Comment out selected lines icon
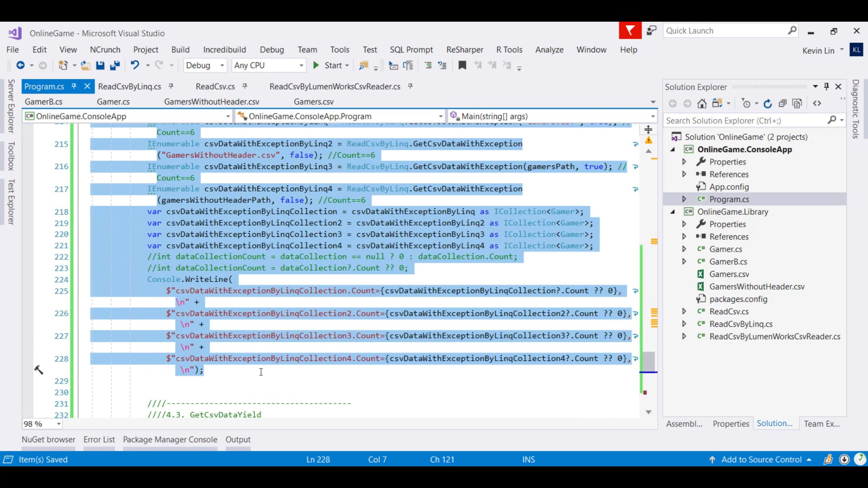Image resolution: width=868 pixels, height=488 pixels. tap(428, 66)
